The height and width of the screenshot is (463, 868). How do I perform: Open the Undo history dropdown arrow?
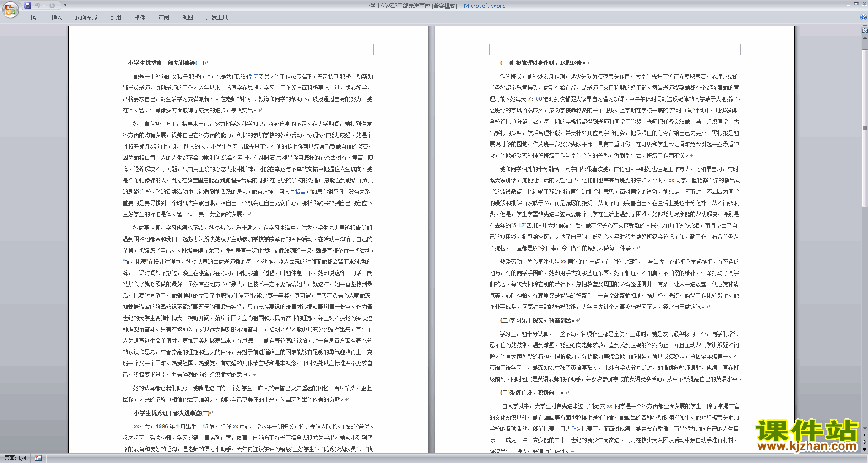tap(44, 5)
